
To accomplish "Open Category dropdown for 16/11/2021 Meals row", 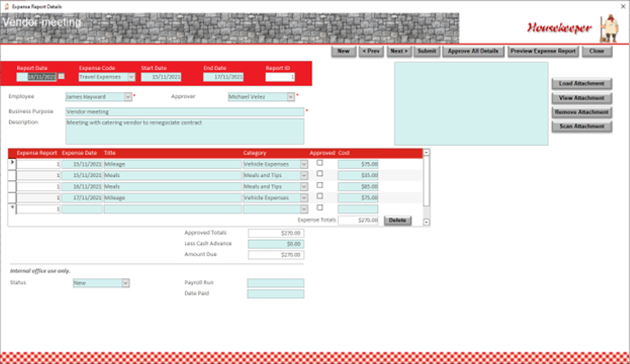I will 304,187.
